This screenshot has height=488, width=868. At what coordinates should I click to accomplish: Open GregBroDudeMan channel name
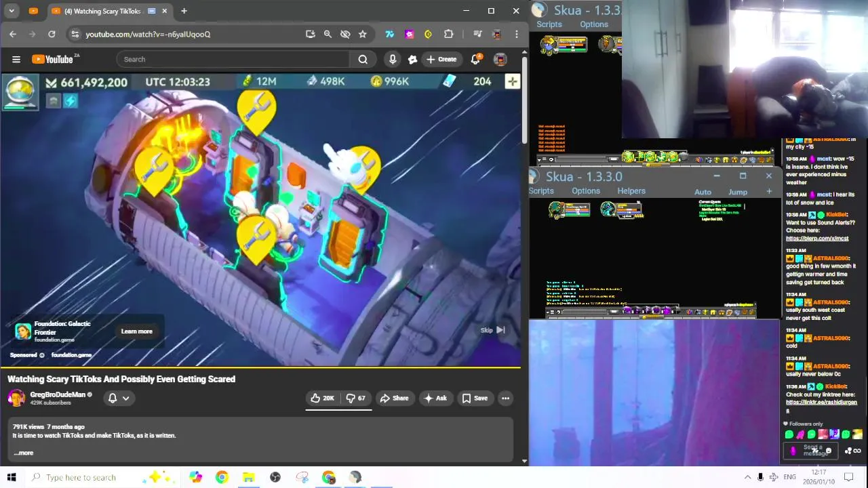click(58, 394)
